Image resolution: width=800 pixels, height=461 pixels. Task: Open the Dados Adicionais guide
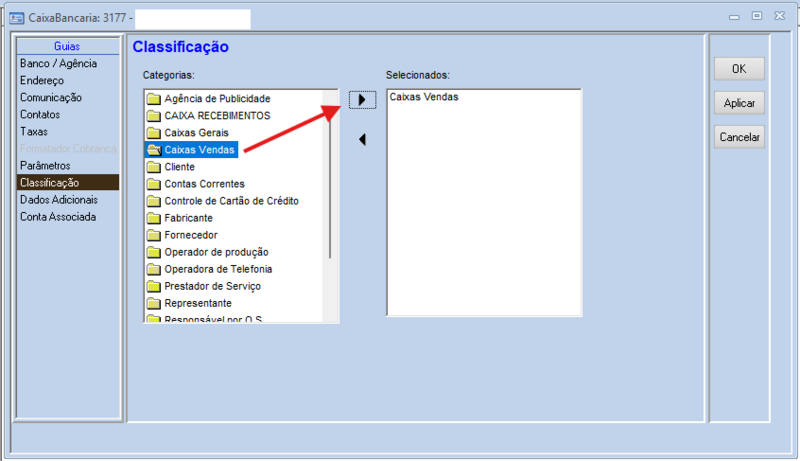coord(59,200)
